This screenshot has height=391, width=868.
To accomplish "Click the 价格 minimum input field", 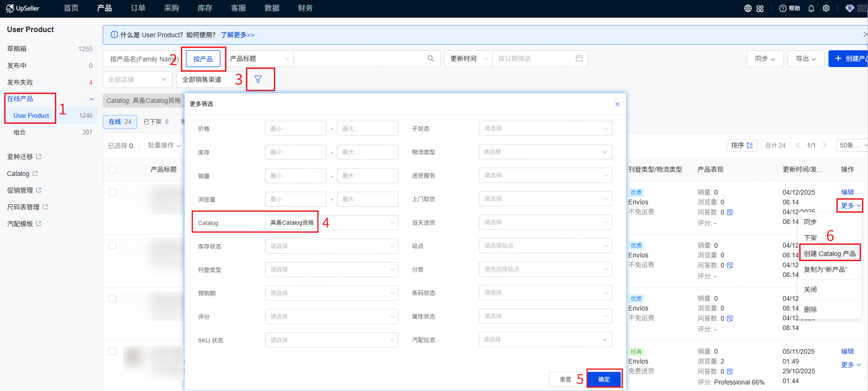I will coord(295,128).
